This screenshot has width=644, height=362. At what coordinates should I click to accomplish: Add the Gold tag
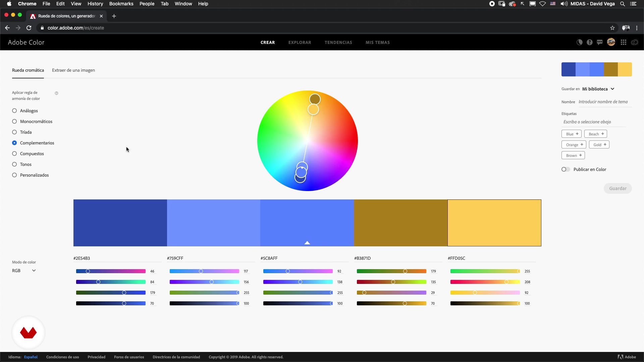pyautogui.click(x=600, y=144)
